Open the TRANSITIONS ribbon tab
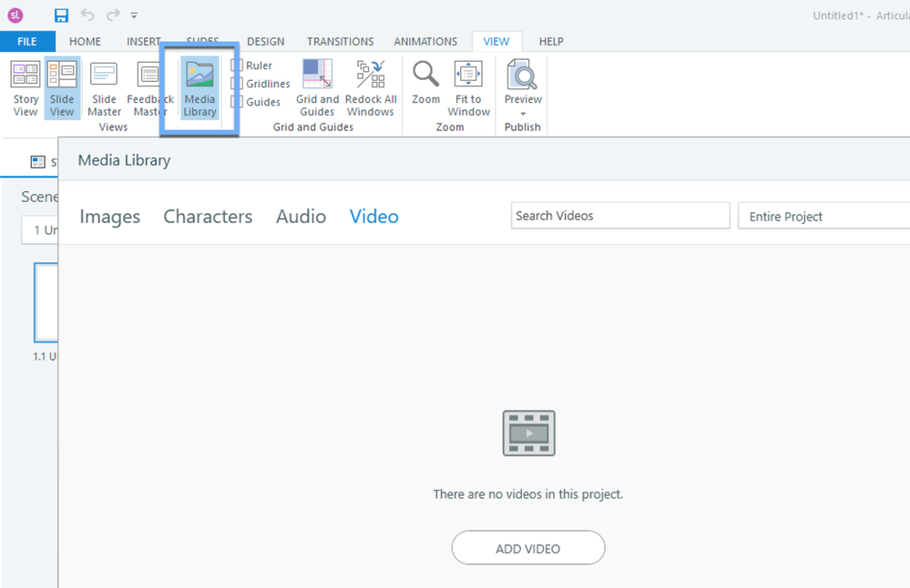Image resolution: width=910 pixels, height=588 pixels. (340, 42)
